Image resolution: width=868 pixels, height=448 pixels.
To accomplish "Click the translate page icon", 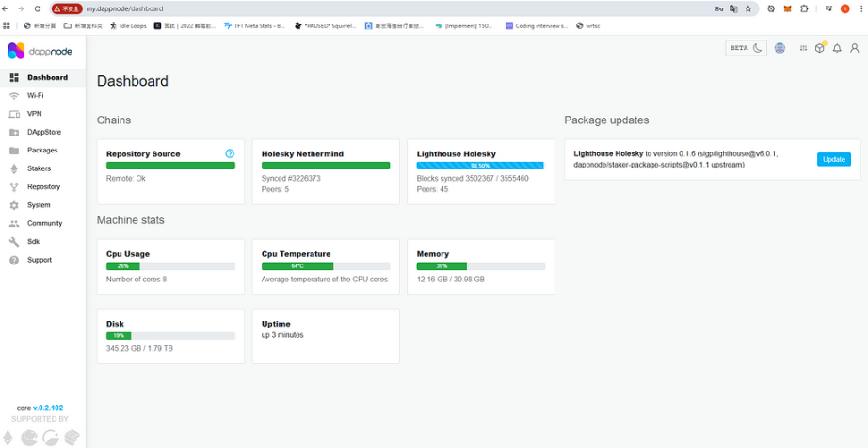I will pyautogui.click(x=733, y=8).
